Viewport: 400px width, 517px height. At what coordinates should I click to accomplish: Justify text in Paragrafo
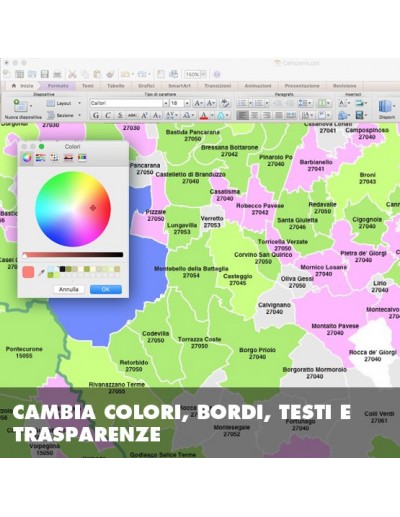tap(279, 115)
